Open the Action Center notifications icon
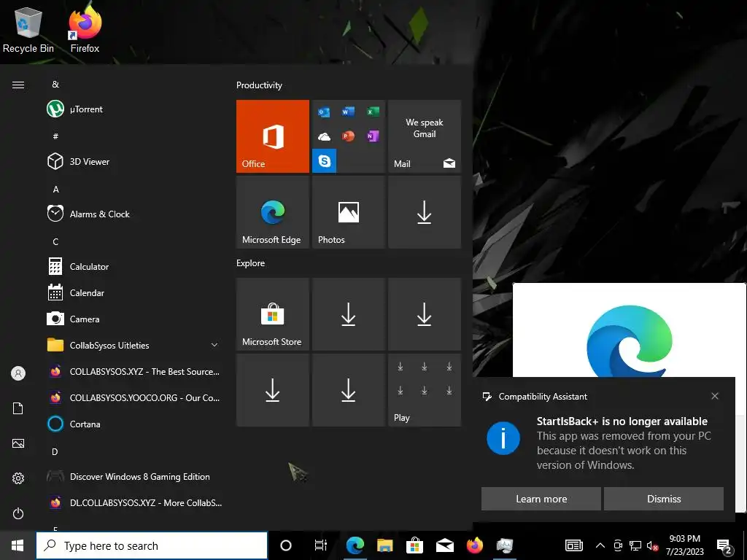This screenshot has height=560, width=747. (x=724, y=546)
